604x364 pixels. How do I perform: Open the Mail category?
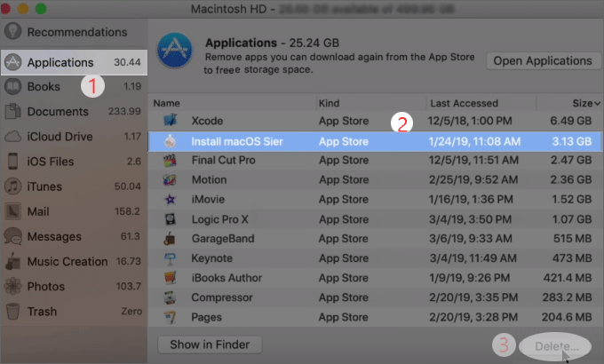click(74, 211)
